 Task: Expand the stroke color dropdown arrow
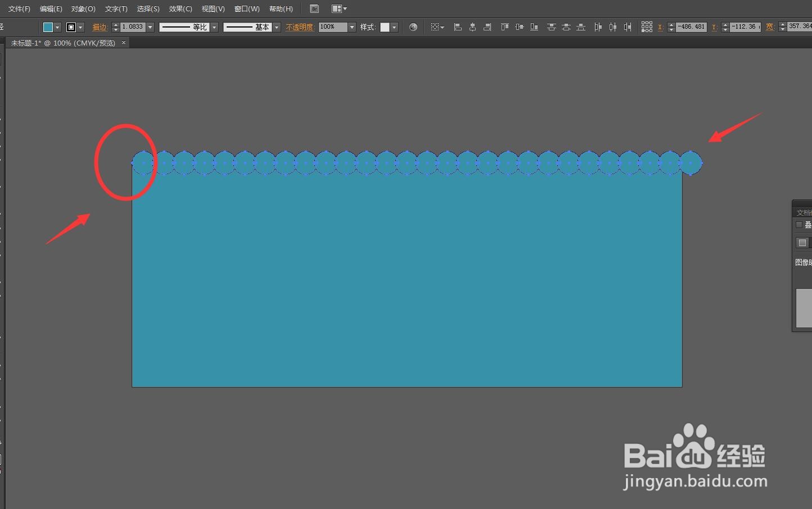pos(80,27)
